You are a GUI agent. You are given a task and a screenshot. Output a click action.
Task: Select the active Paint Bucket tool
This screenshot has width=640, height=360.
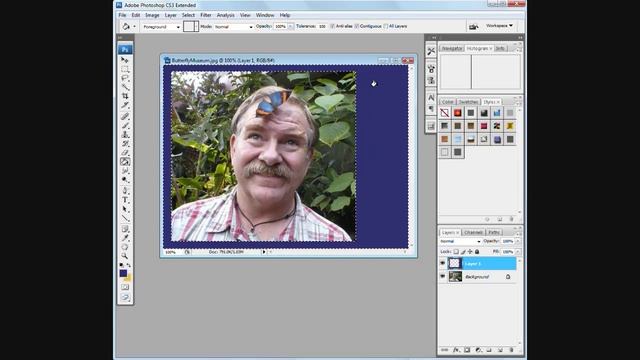[x=125, y=162]
